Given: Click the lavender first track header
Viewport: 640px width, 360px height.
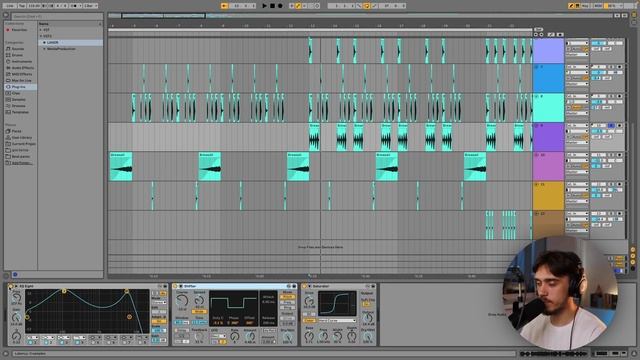Looking at the screenshot, I should tap(548, 51).
